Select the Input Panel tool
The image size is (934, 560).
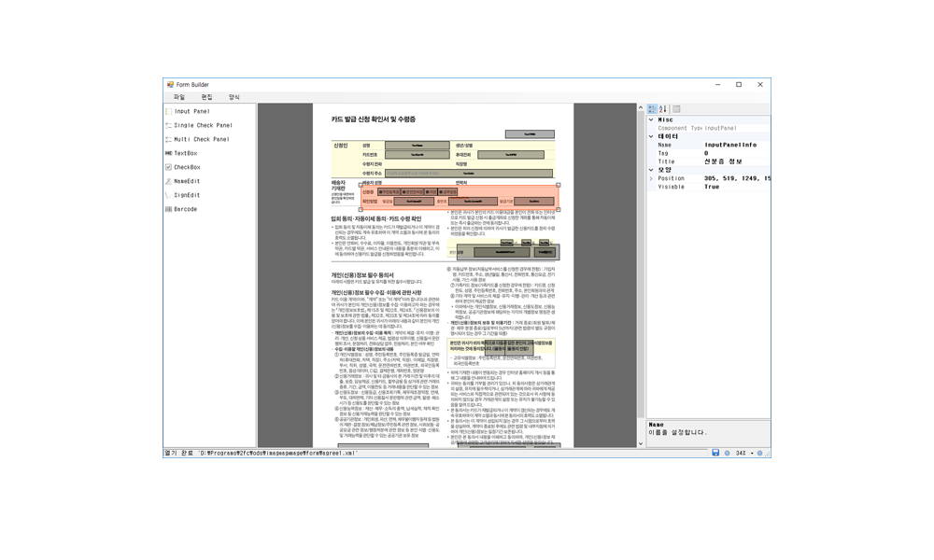191,111
